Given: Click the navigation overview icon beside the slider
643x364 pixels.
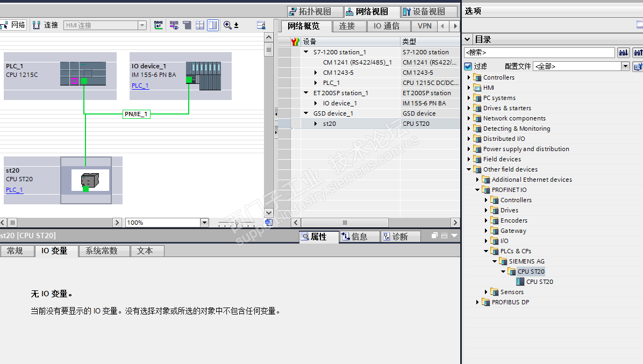Looking at the screenshot, I should point(269,223).
